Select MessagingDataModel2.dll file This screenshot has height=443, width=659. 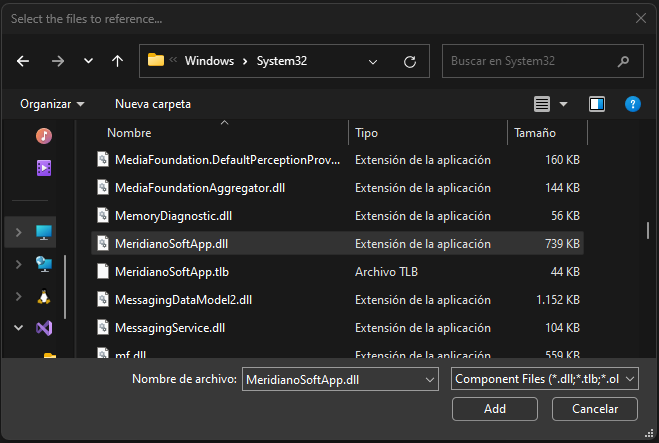(x=337, y=300)
